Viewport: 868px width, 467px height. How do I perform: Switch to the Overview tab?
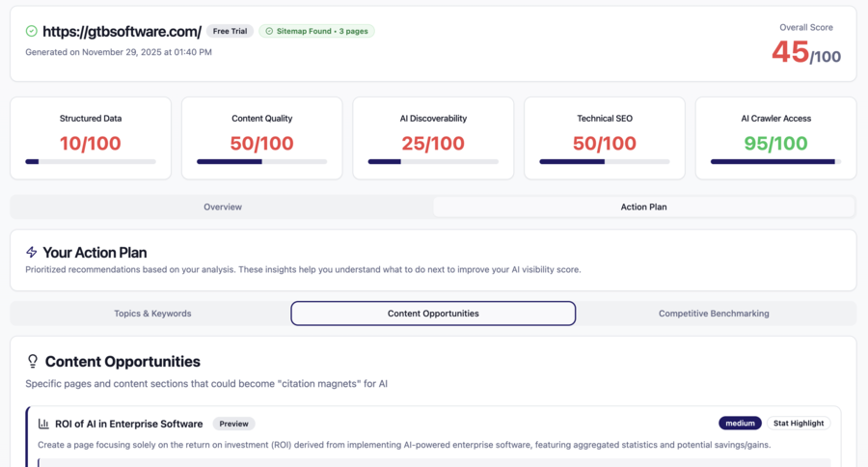(x=222, y=206)
